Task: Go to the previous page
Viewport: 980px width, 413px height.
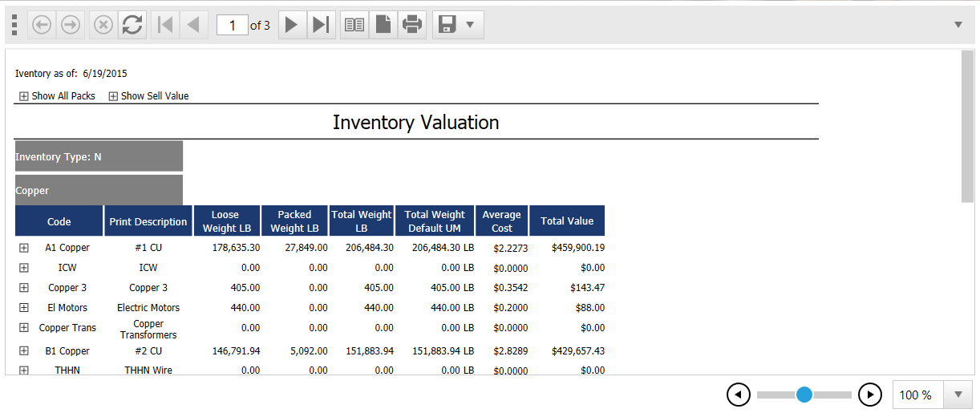Action: point(192,25)
